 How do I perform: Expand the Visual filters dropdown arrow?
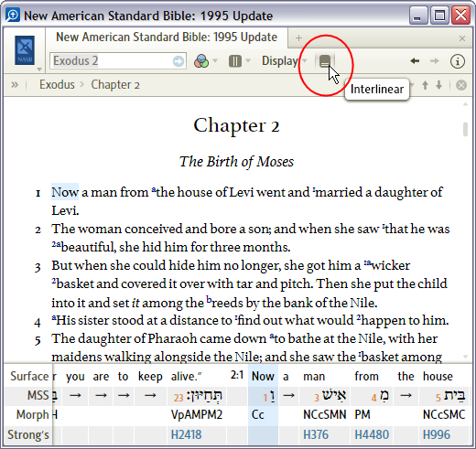click(215, 60)
